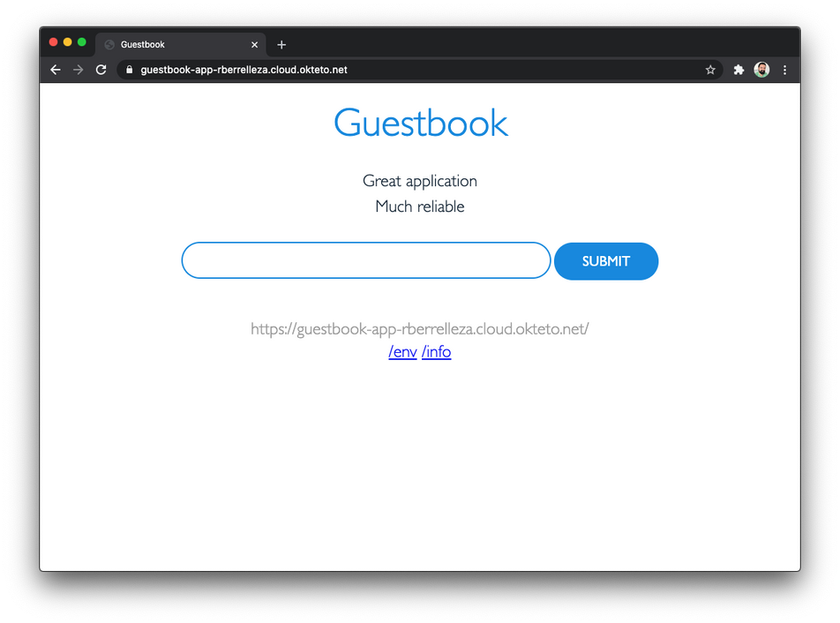Screen dimensions: 840x623
Task: Open the Chrome three-dot menu
Action: (x=784, y=69)
